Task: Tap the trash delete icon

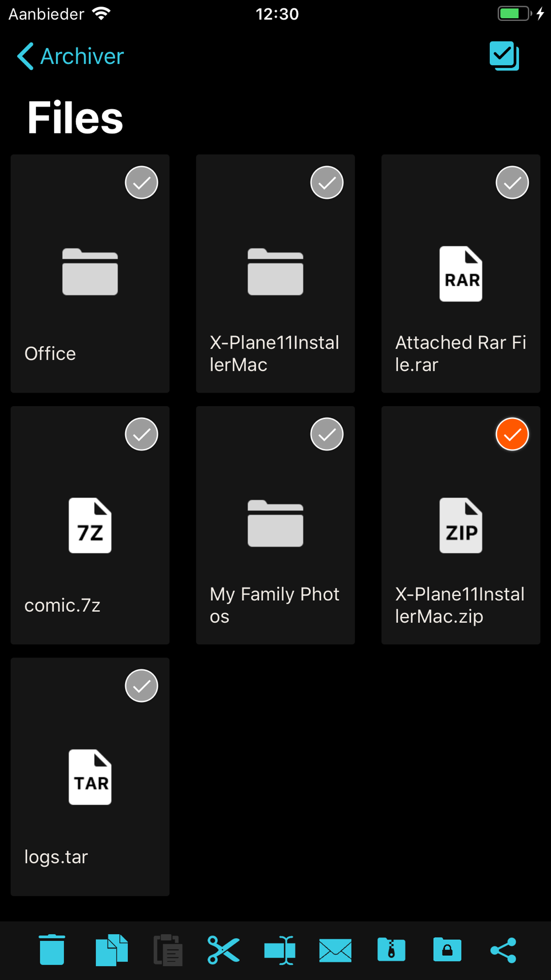Action: coord(52,950)
